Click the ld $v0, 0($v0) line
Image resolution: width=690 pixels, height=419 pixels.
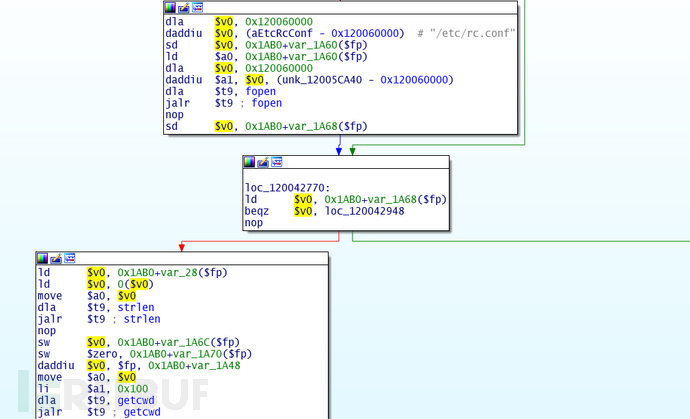[x=95, y=284]
